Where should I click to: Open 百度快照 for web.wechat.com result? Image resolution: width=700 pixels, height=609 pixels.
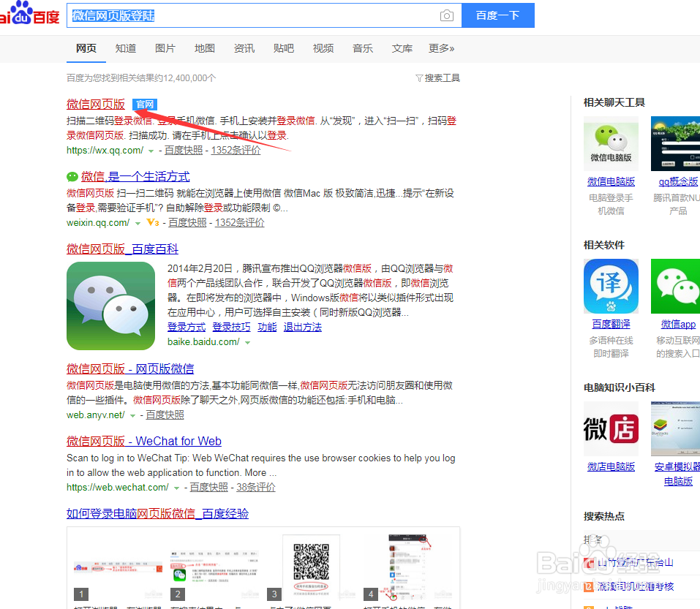[x=209, y=487]
